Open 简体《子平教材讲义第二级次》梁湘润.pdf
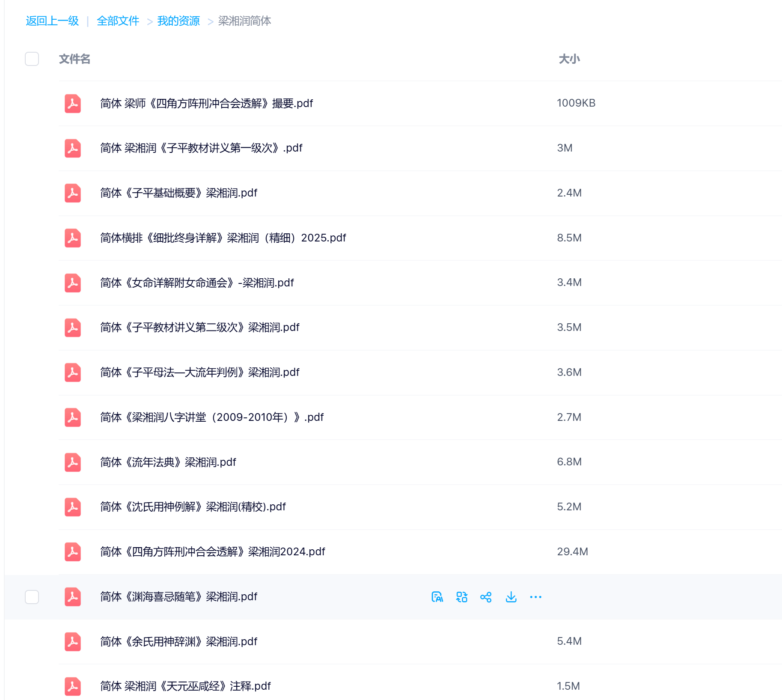Viewport: 782px width, 700px height. click(x=199, y=328)
